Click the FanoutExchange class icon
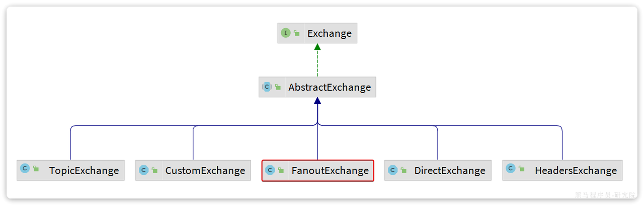Image resolution: width=644 pixels, height=206 pixels. click(x=270, y=170)
